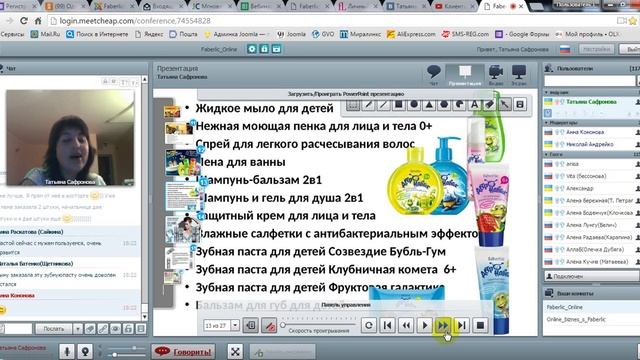Select the pie sector shape tool
The width and height of the screenshot is (640, 360).
click(x=459, y=104)
